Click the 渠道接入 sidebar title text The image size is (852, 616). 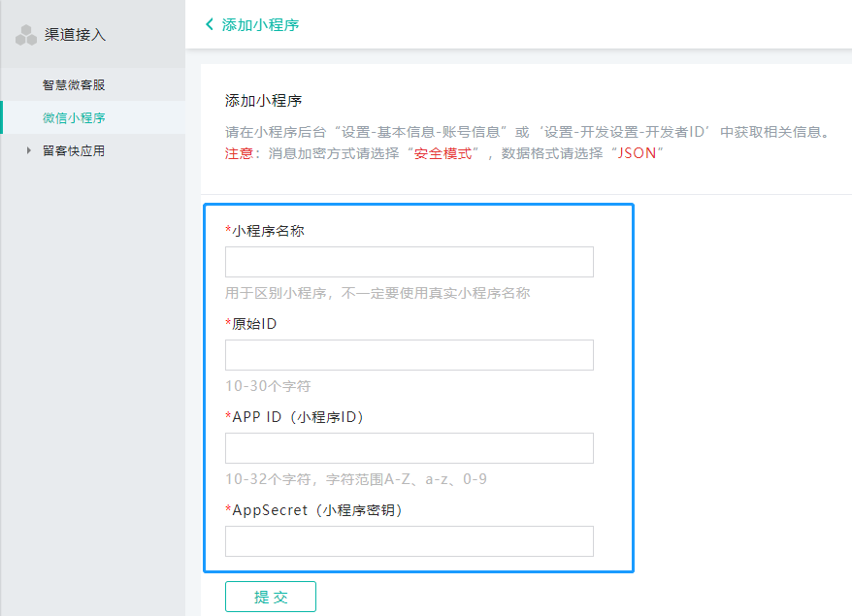click(x=75, y=35)
